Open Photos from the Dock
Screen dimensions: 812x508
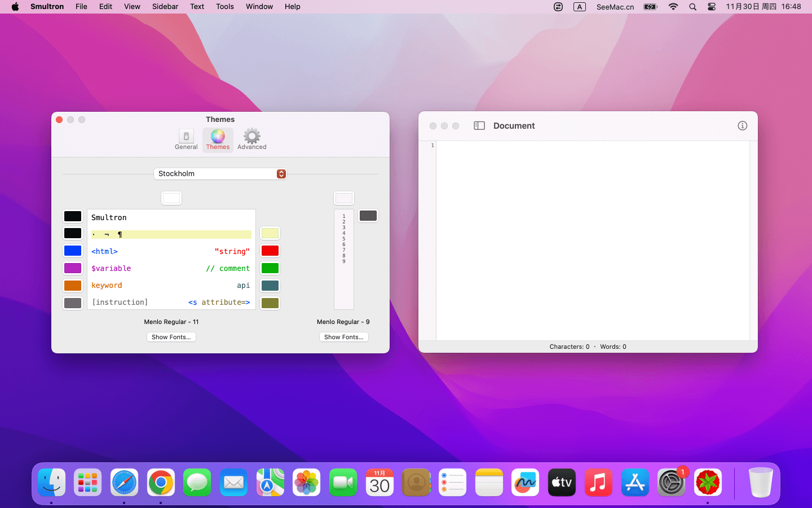tap(306, 483)
